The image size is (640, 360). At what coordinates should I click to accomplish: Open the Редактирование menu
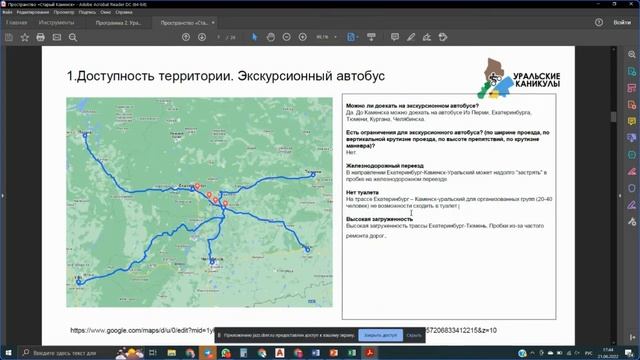[x=33, y=12]
